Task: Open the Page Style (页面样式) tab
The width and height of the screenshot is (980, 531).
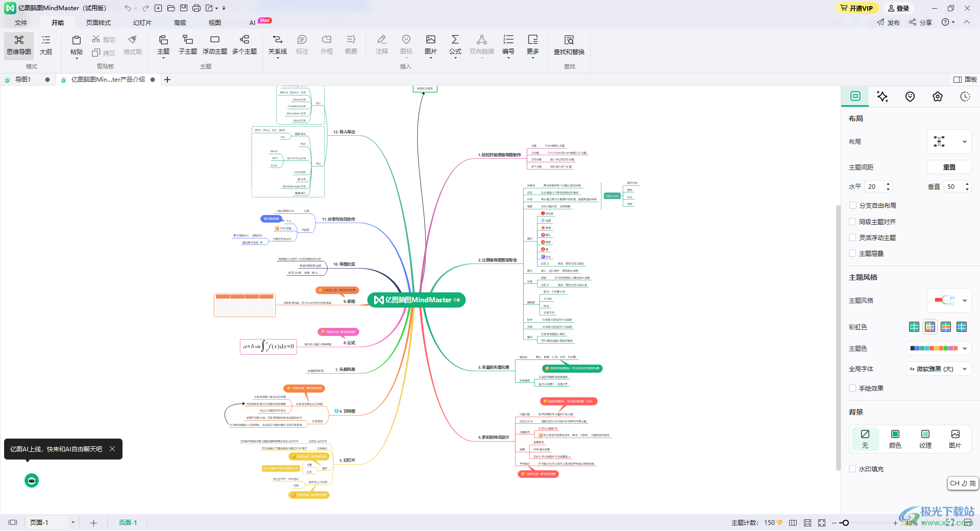Action: click(99, 22)
